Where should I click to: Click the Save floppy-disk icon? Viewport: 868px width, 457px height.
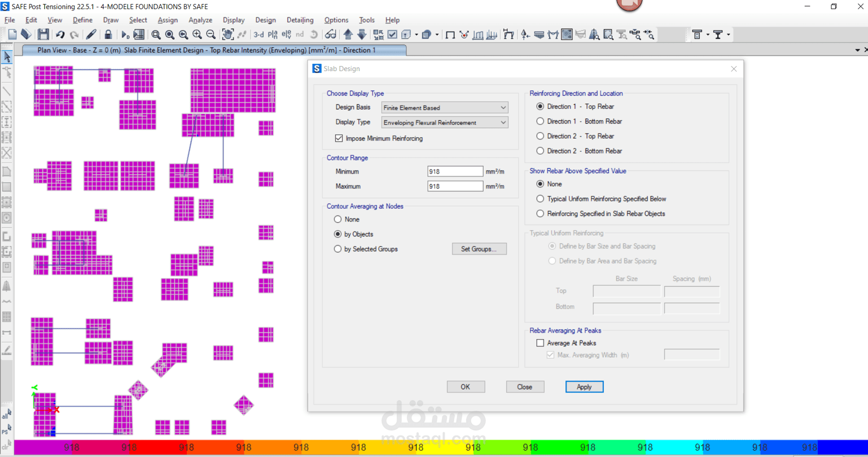[x=43, y=34]
